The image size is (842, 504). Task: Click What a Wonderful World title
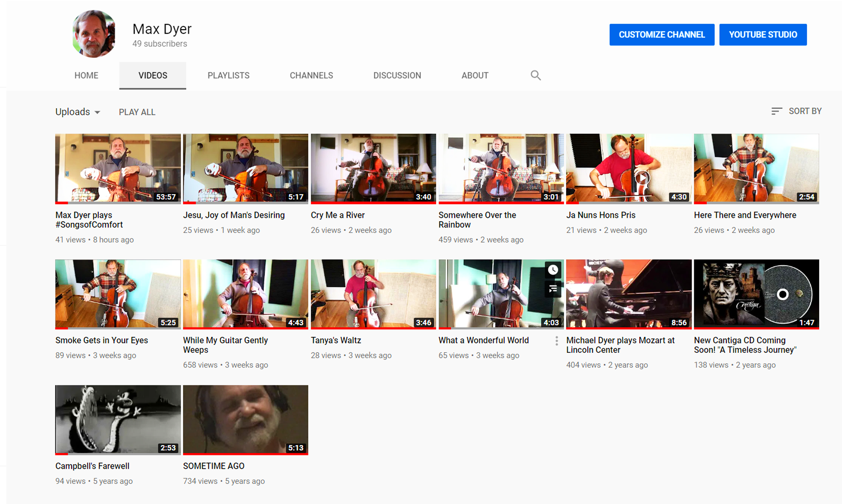coord(483,340)
